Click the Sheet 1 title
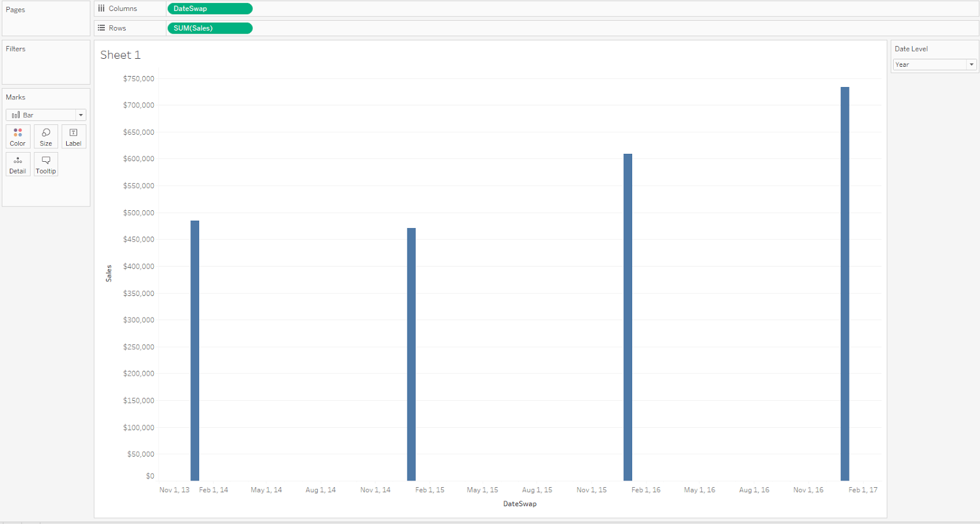The image size is (980, 524). [x=121, y=55]
